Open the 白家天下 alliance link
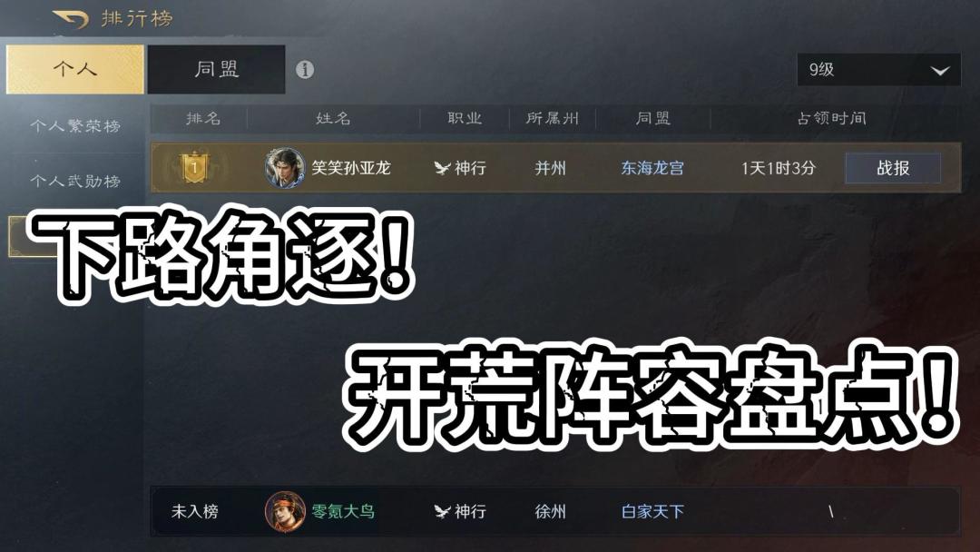Image resolution: width=980 pixels, height=552 pixels. pos(652,511)
